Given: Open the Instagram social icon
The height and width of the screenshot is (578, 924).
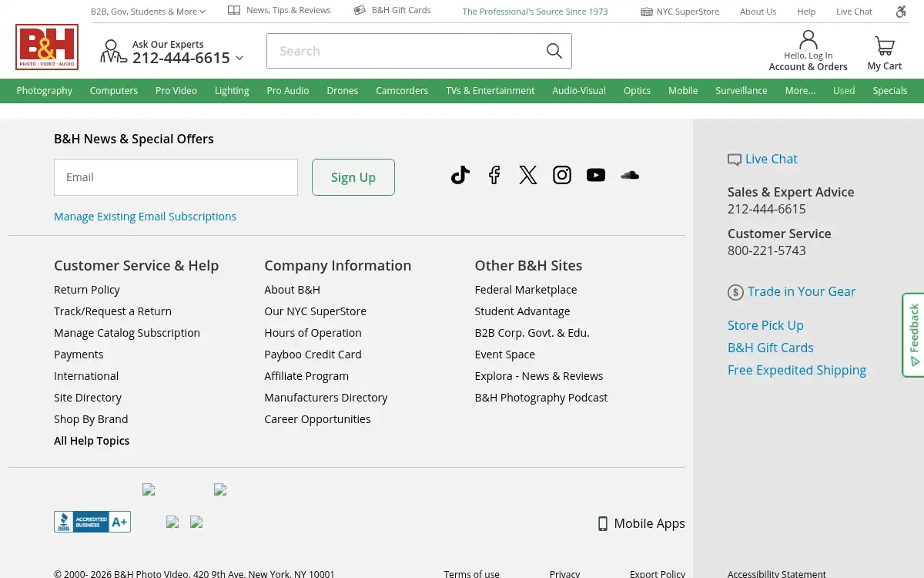Looking at the screenshot, I should (562, 175).
